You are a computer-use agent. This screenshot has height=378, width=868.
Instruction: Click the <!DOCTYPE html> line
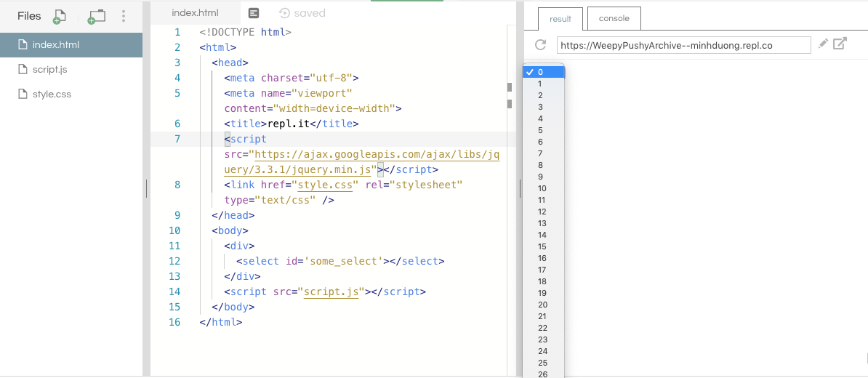[246, 32]
